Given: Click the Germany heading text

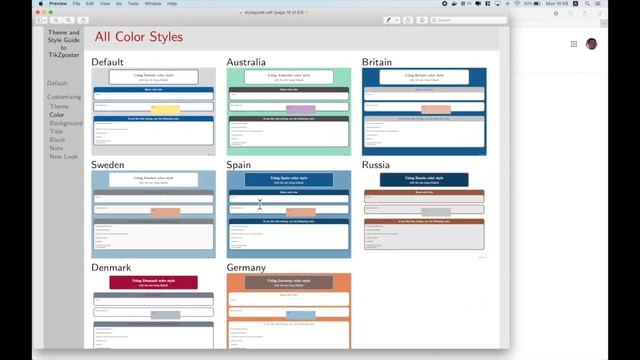Looking at the screenshot, I should (x=246, y=268).
